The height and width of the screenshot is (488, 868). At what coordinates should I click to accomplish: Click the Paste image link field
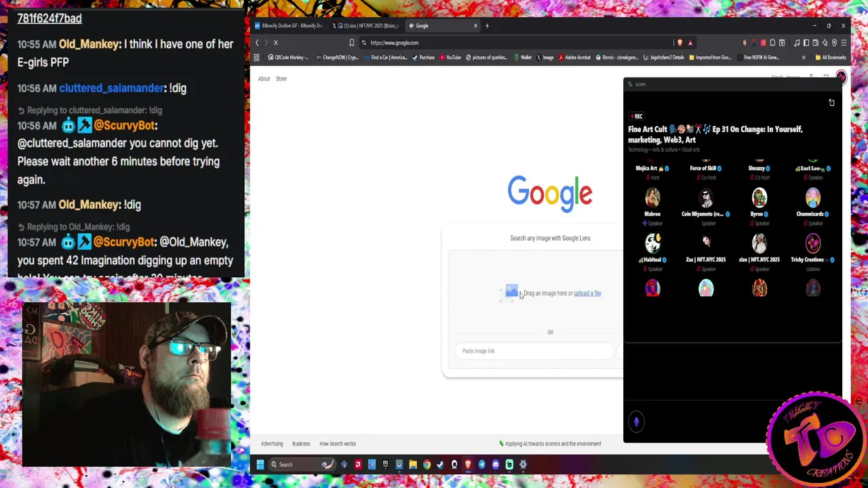(x=534, y=351)
